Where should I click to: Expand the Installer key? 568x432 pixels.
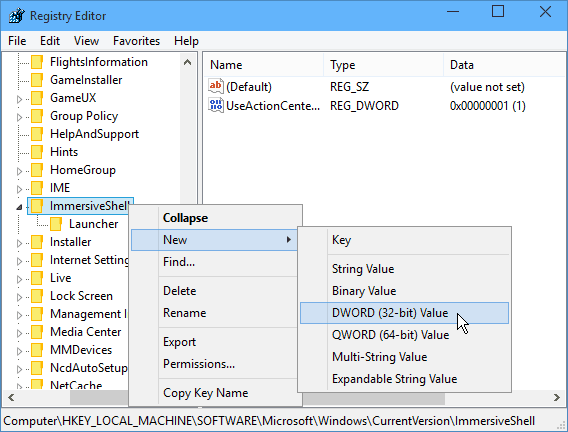tap(19, 243)
